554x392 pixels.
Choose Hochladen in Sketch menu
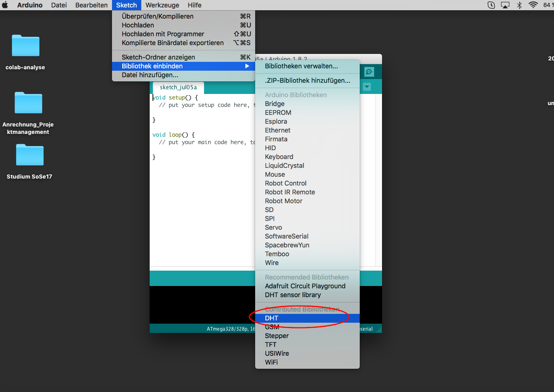184,25
